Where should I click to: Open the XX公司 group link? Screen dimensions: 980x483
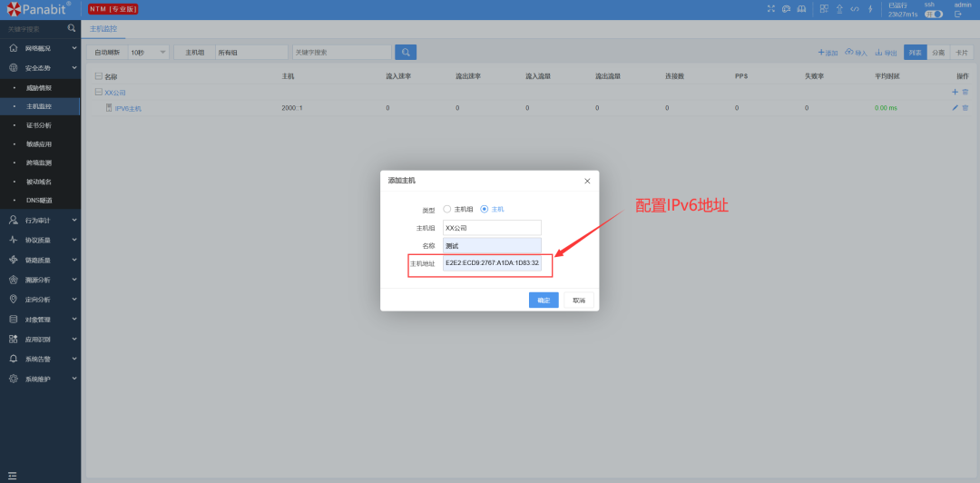pyautogui.click(x=115, y=93)
